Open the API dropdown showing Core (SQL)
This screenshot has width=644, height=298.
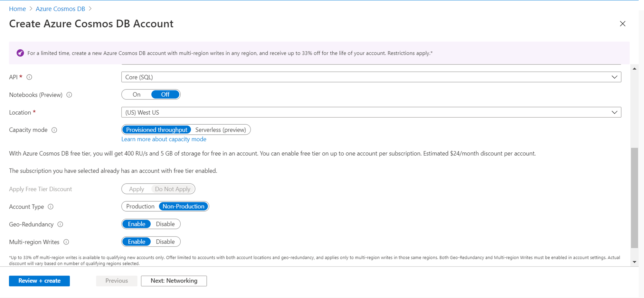371,77
